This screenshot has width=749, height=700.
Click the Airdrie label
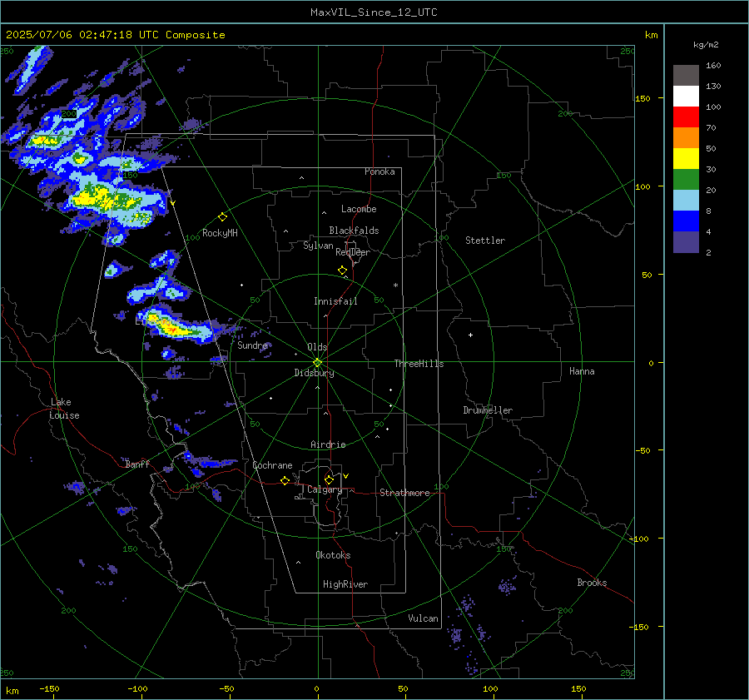click(x=328, y=444)
